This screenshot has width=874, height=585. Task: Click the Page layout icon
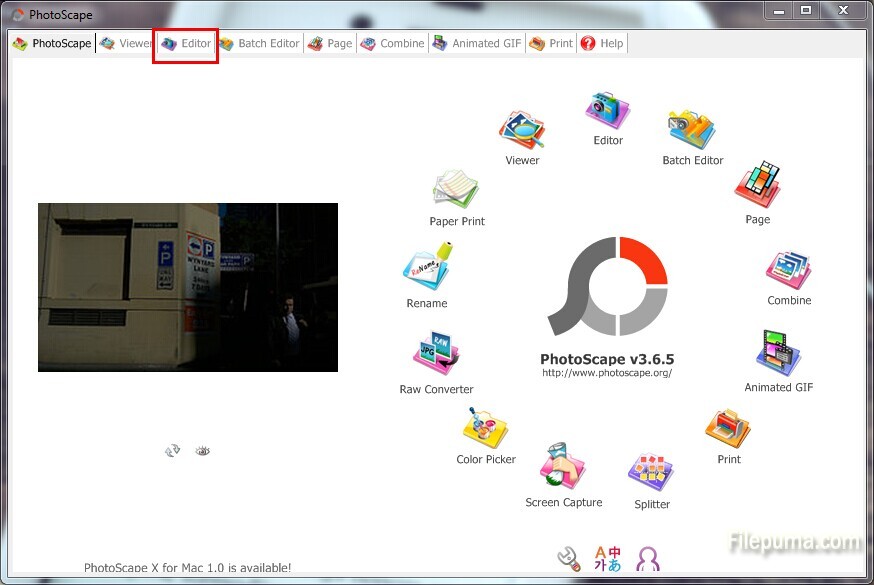click(x=757, y=187)
